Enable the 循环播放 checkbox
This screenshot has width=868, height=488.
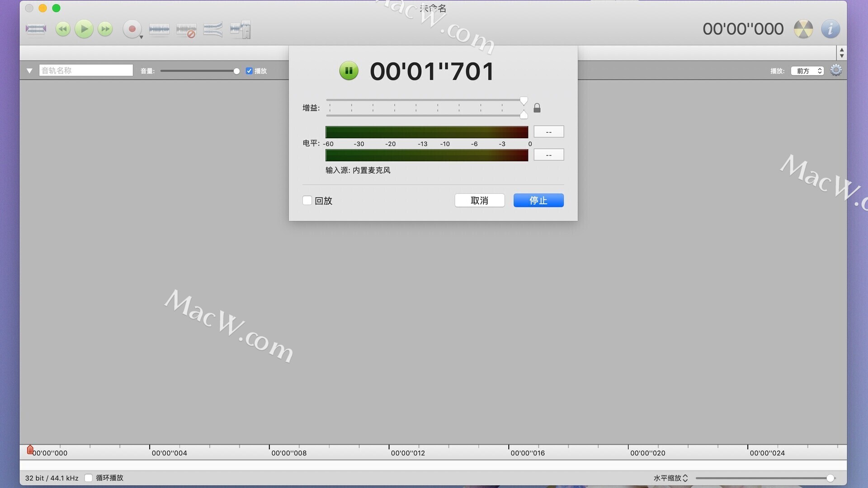click(89, 478)
